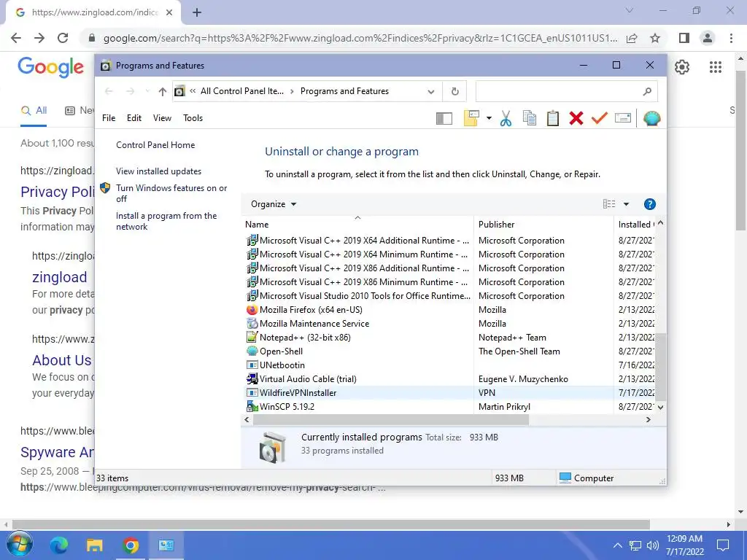The height and width of the screenshot is (560, 747).
Task: Click the copy toolbar icon
Action: point(530,118)
